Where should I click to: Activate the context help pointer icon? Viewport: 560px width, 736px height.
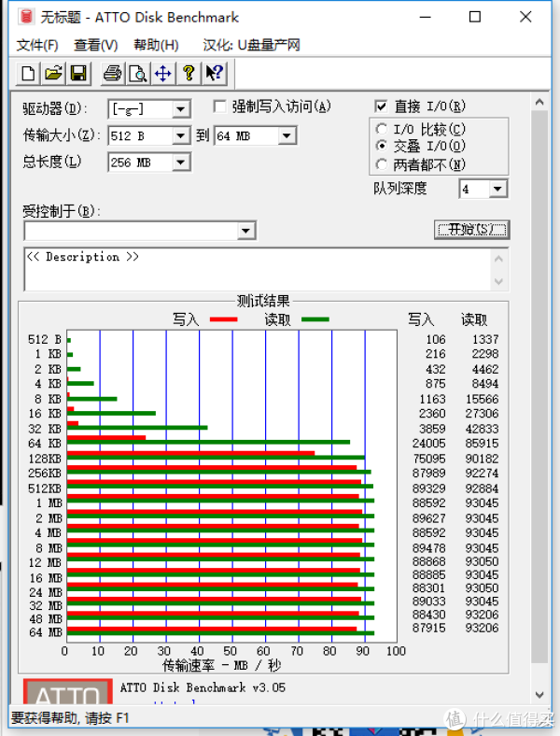coord(215,74)
